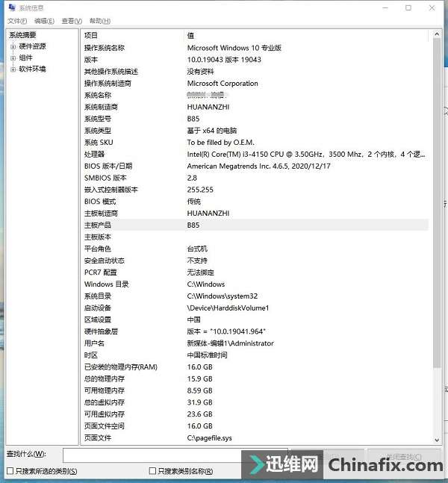Click the scroll up arrow
Viewport: 448px width, 483px height.
pos(437,34)
